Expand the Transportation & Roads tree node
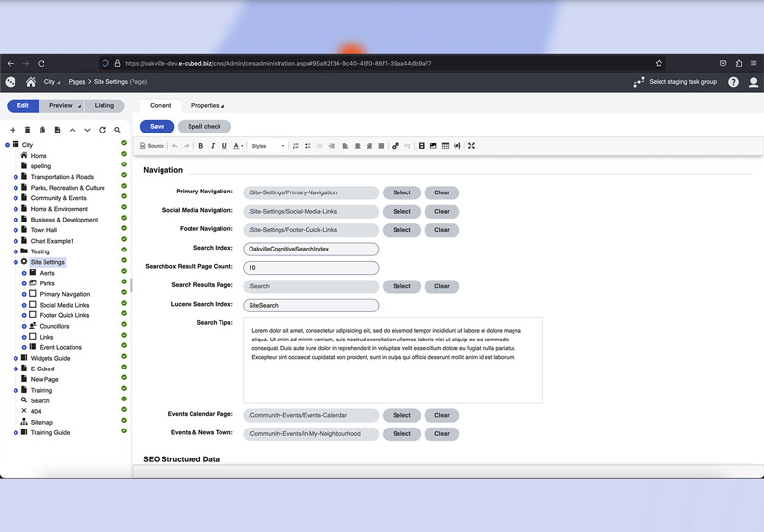The height and width of the screenshot is (532, 764). (x=15, y=177)
